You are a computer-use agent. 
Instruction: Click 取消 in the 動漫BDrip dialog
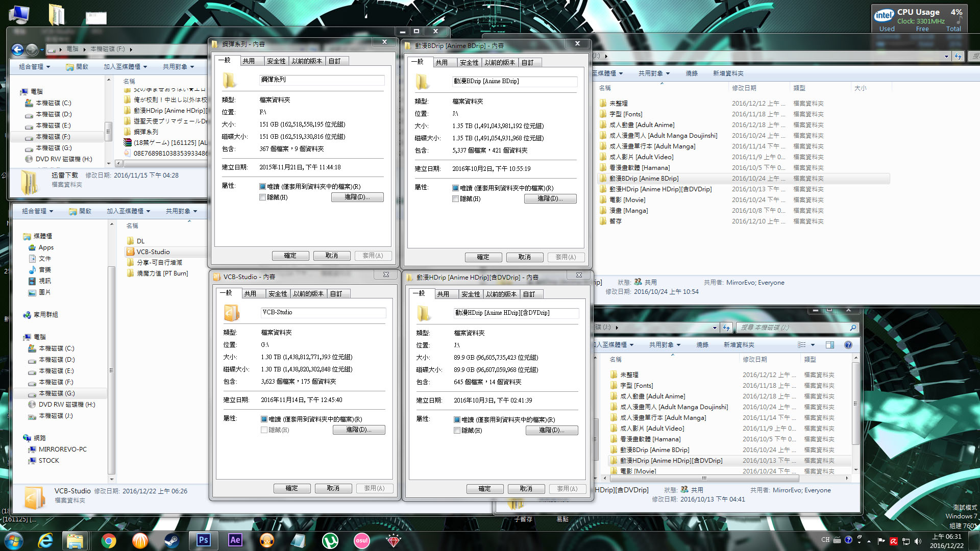tap(525, 257)
